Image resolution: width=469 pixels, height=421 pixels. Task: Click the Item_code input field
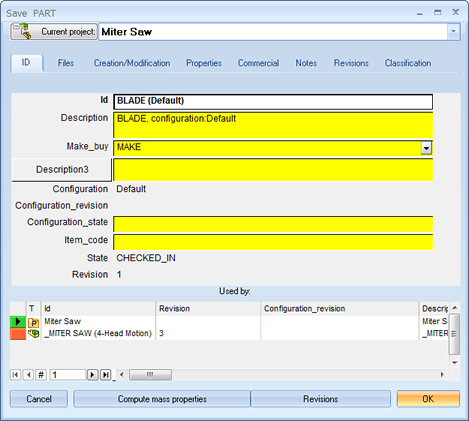pos(273,242)
